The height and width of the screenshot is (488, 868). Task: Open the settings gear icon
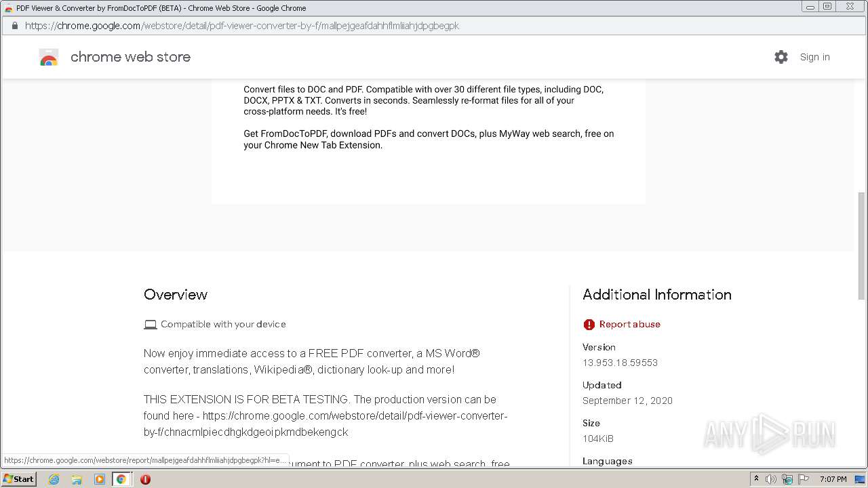click(x=781, y=57)
